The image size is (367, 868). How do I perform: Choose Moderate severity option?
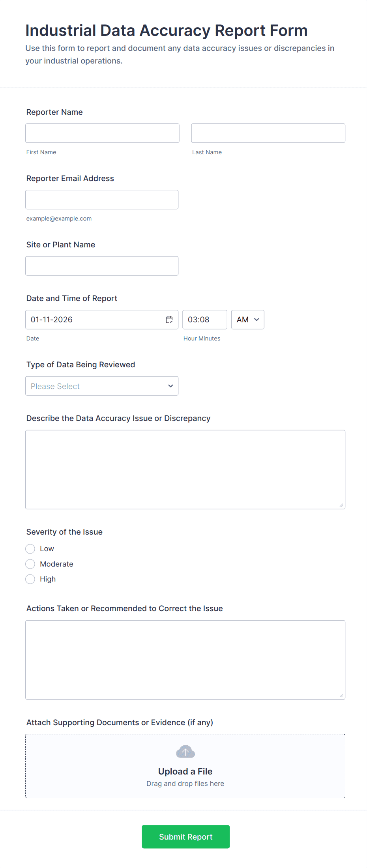30,564
